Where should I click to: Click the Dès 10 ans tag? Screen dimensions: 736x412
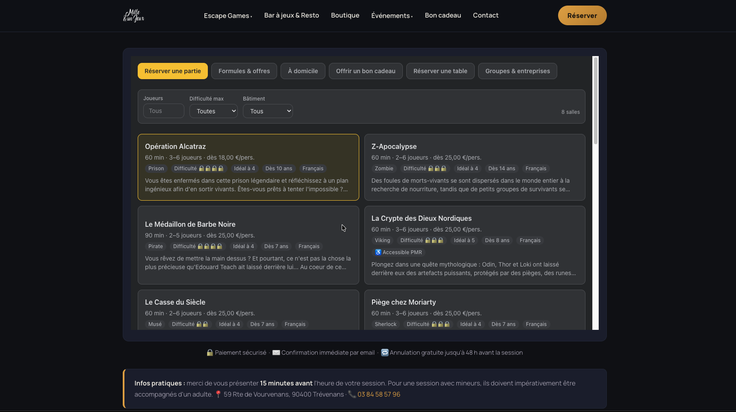click(x=278, y=168)
